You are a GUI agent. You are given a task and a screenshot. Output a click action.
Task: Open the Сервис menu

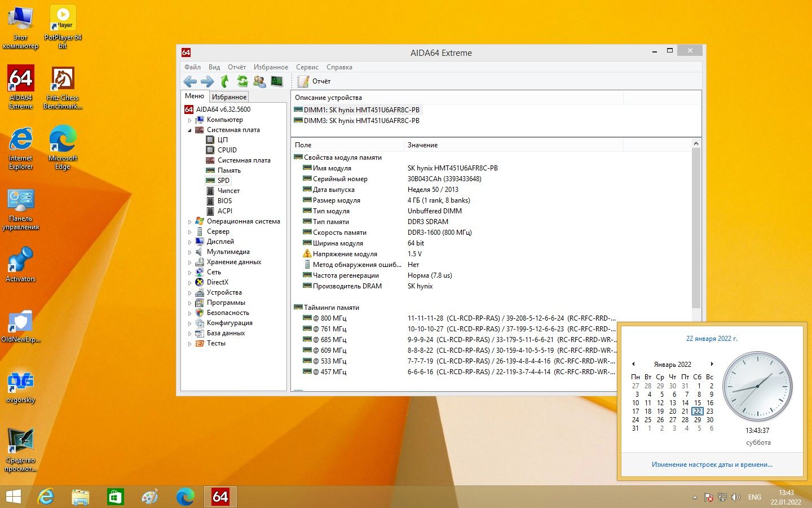pos(307,67)
